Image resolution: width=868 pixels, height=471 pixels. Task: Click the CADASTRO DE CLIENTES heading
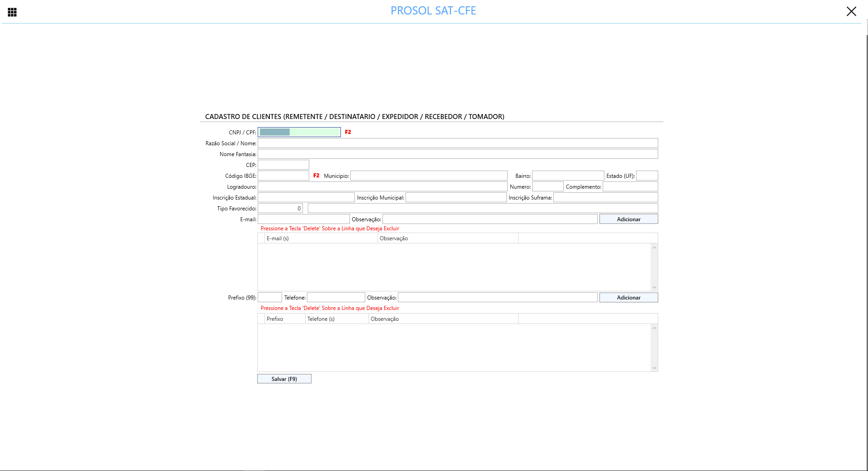point(354,116)
